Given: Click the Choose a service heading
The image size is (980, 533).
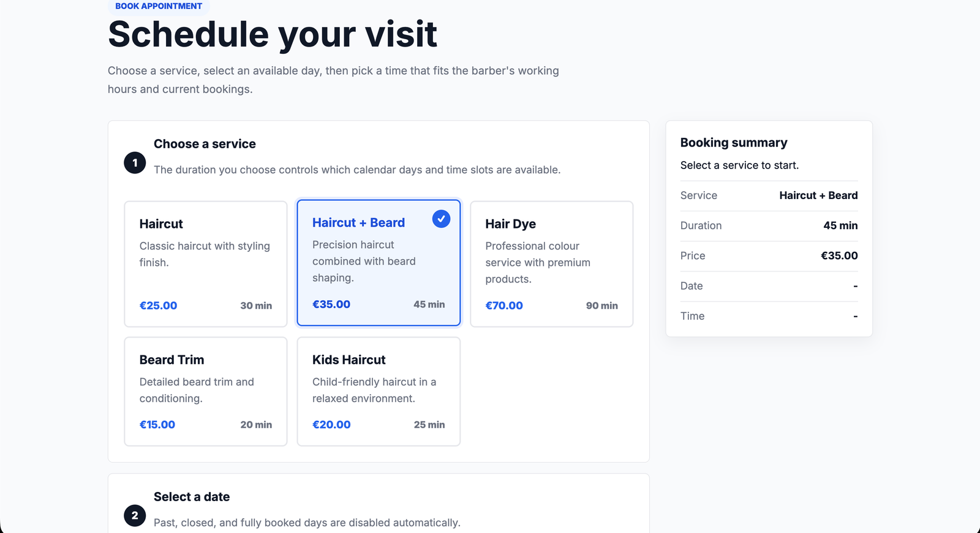Looking at the screenshot, I should coord(205,144).
